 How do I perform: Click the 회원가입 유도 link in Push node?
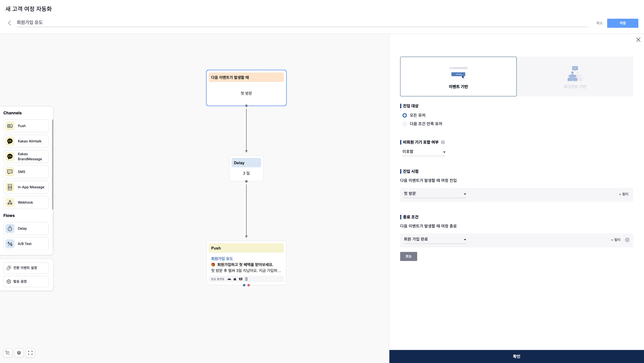pyautogui.click(x=222, y=258)
